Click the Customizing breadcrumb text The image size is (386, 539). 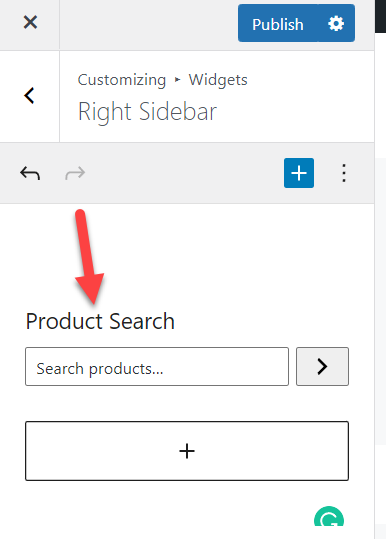click(122, 80)
